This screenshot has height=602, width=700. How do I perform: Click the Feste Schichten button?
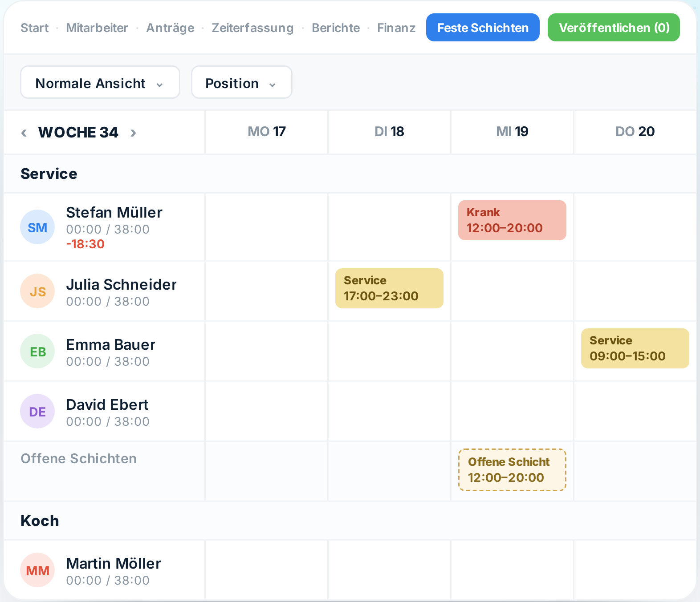(x=483, y=28)
